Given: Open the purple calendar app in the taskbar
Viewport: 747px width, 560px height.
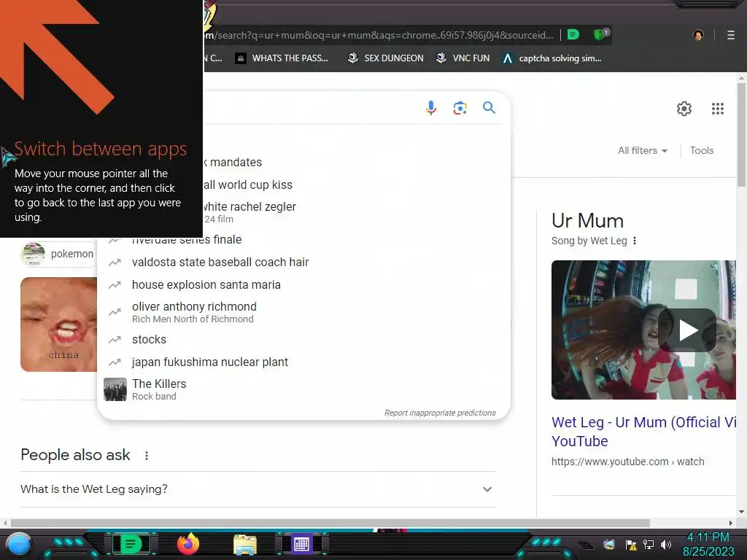Looking at the screenshot, I should click(x=301, y=544).
